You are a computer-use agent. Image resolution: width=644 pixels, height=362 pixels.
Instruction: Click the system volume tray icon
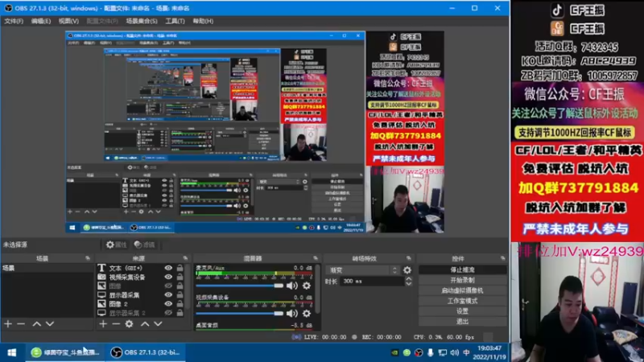[x=454, y=352]
